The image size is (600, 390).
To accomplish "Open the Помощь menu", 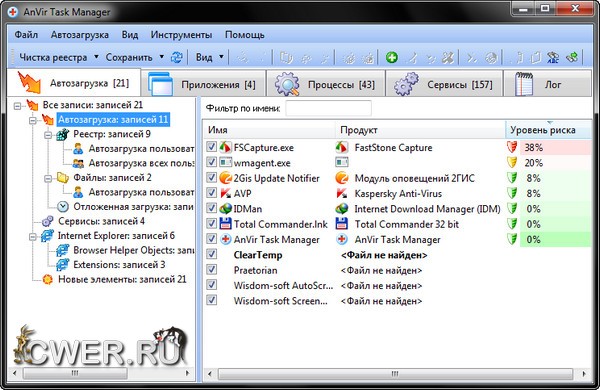I will (x=245, y=35).
